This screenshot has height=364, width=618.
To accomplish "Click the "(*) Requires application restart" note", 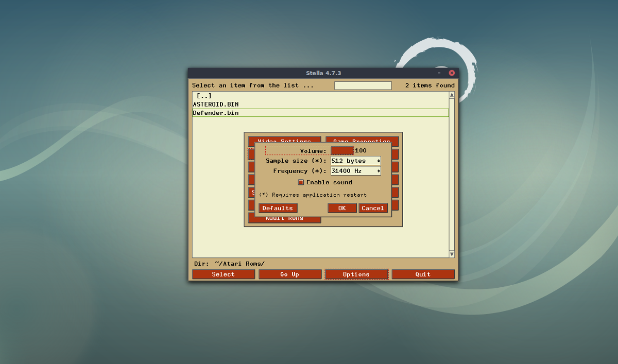I will (313, 195).
